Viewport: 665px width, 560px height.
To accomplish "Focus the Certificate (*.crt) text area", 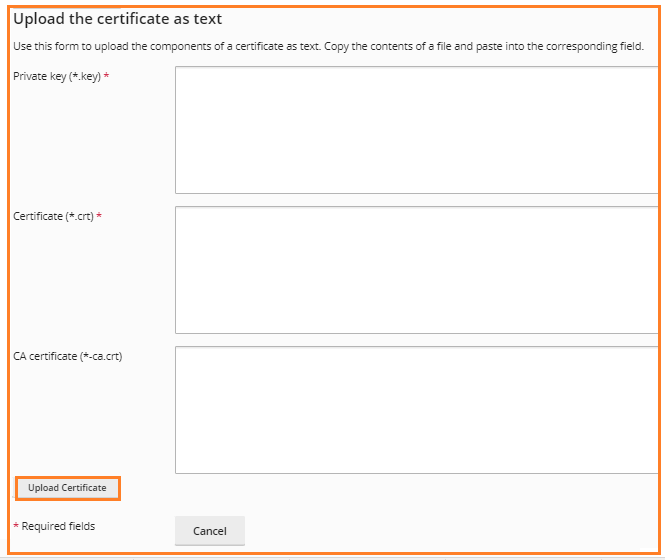I will [x=417, y=270].
